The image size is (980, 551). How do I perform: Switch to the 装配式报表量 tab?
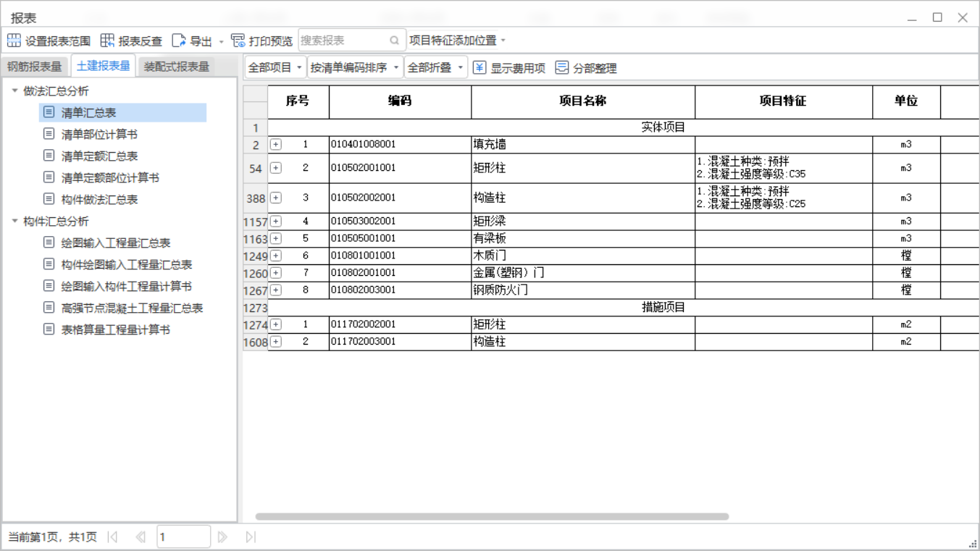[x=177, y=67]
